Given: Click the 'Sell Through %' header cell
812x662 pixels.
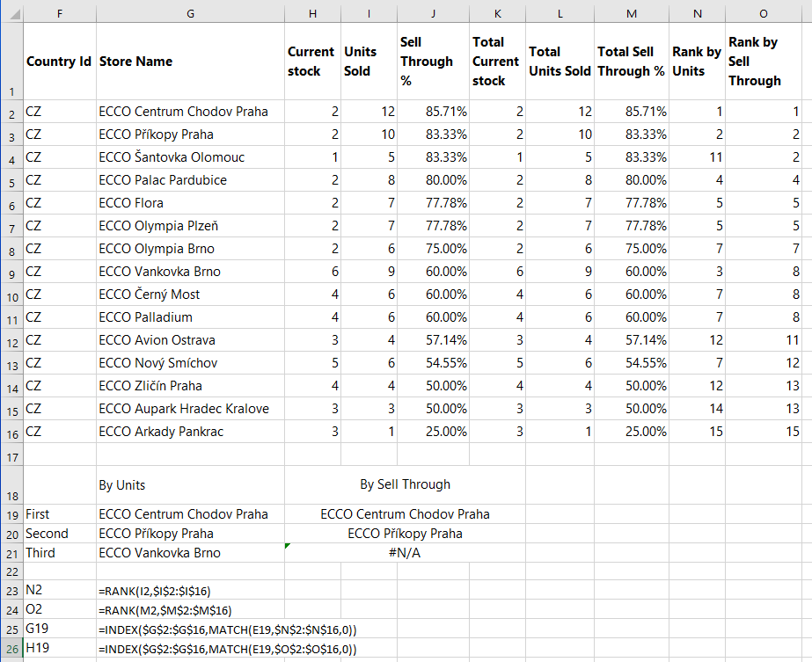Looking at the screenshot, I should point(433,62).
